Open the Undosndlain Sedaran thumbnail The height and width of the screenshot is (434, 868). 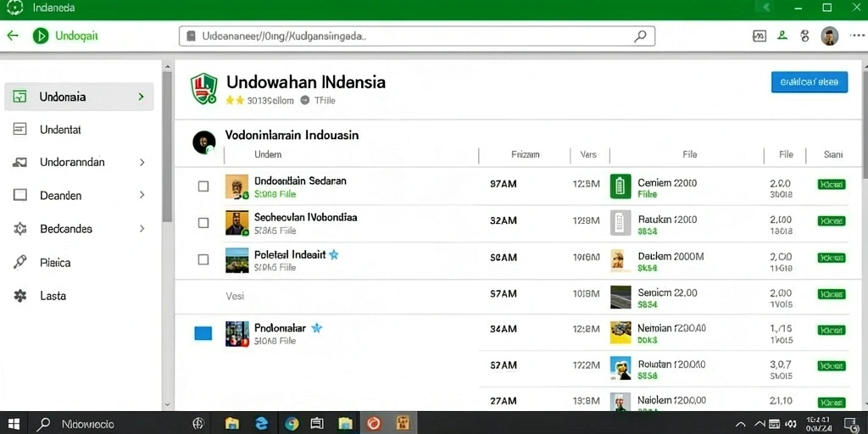pyautogui.click(x=237, y=186)
